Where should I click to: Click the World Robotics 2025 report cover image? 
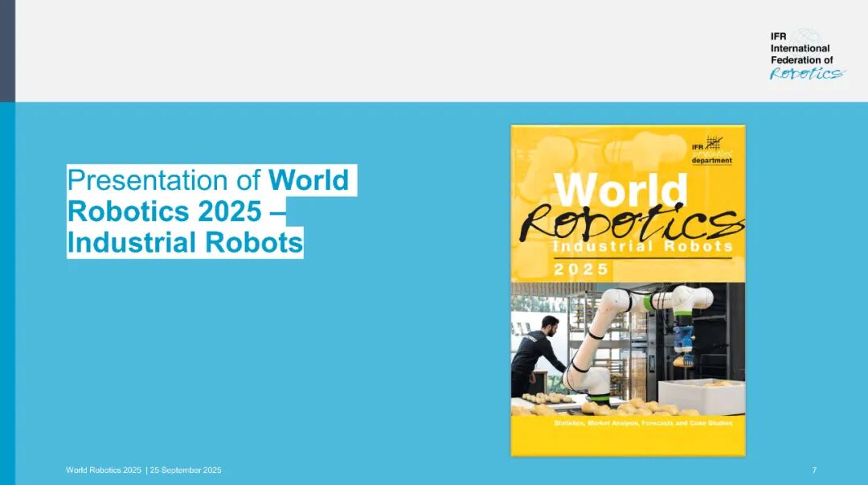pos(628,290)
